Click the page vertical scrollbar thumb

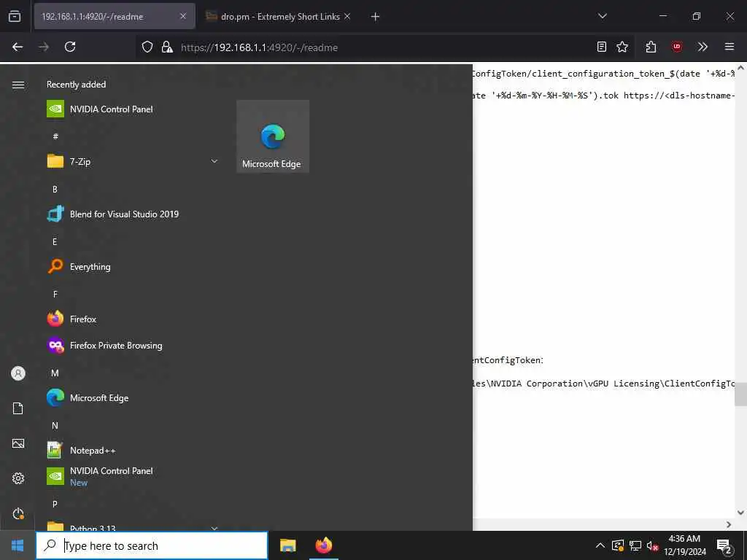click(741, 394)
